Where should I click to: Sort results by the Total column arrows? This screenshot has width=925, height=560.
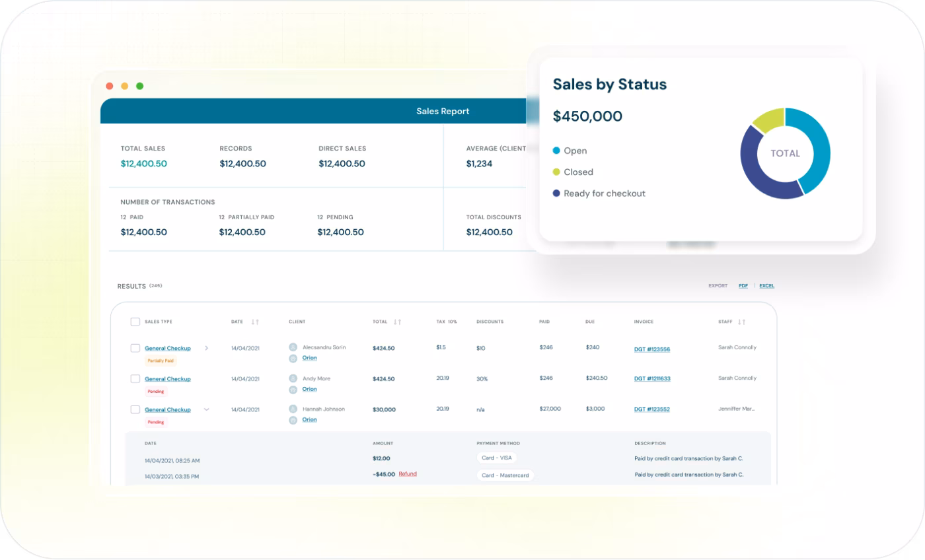(x=397, y=322)
